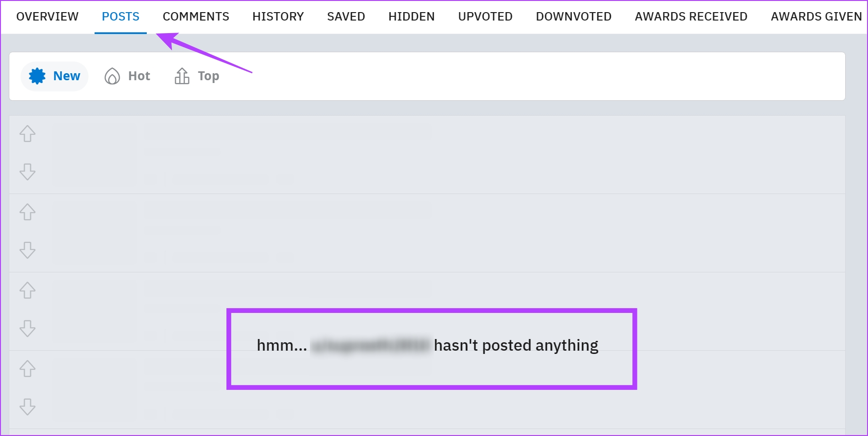Upvote the first placeholder post
Image resolution: width=868 pixels, height=436 pixels.
tap(27, 134)
